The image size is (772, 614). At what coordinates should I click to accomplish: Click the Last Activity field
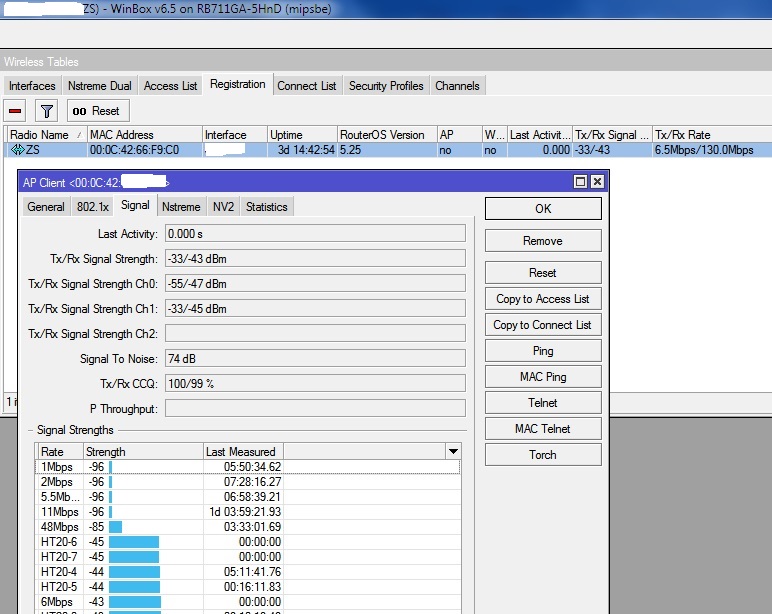point(315,233)
